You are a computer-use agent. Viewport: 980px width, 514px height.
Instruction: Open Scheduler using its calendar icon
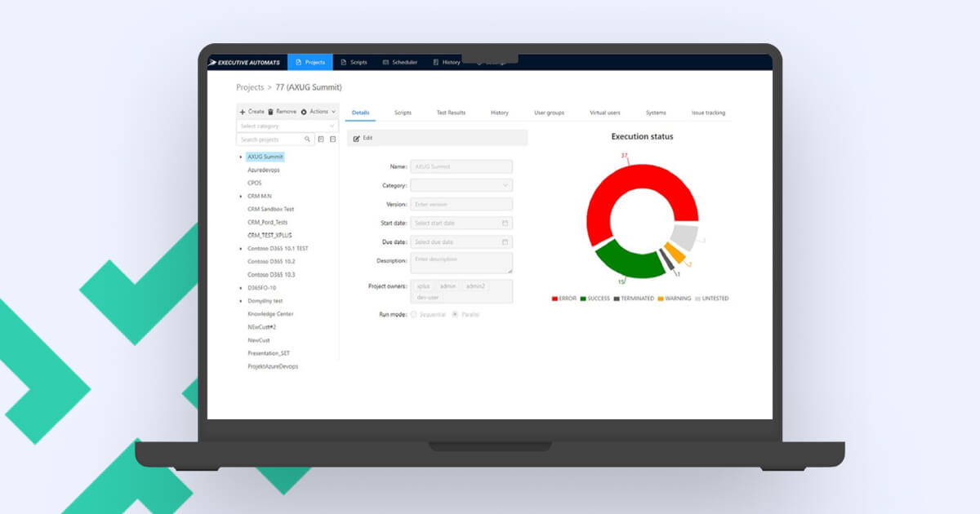click(385, 62)
